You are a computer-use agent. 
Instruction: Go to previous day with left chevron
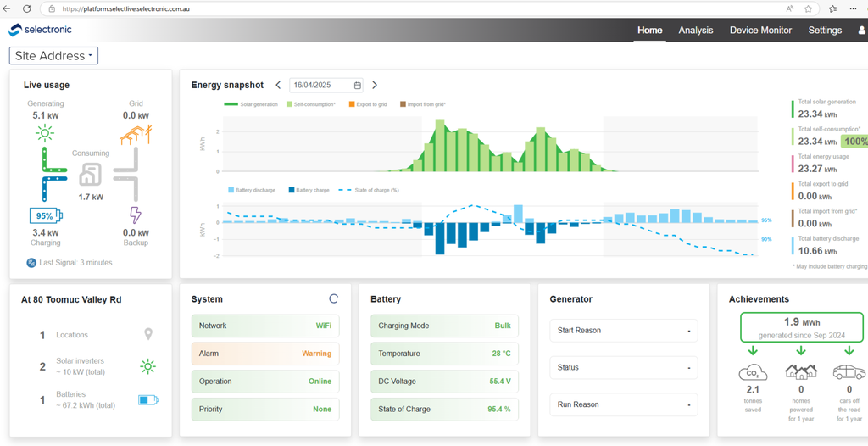click(x=278, y=85)
